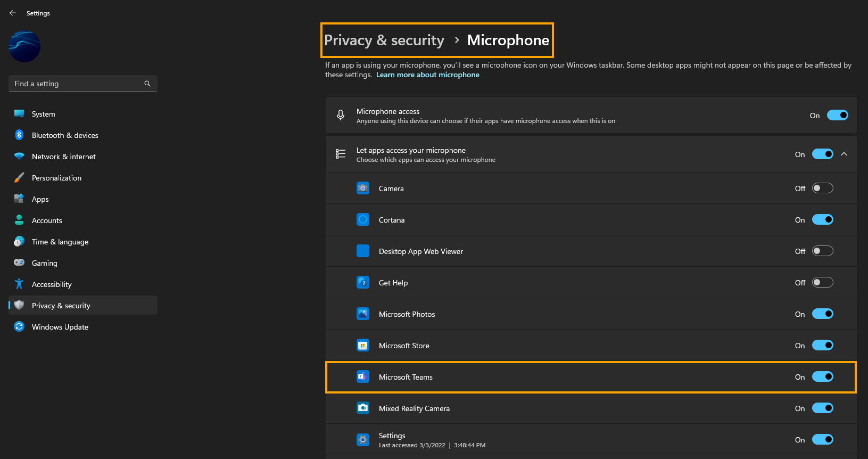Click the System monitor icon in sidebar
The height and width of the screenshot is (459, 868).
click(x=19, y=113)
